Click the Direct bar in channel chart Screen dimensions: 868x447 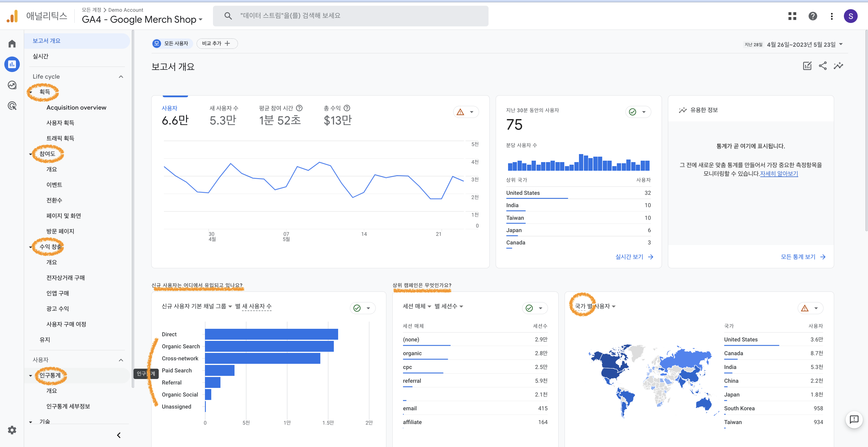pos(271,334)
